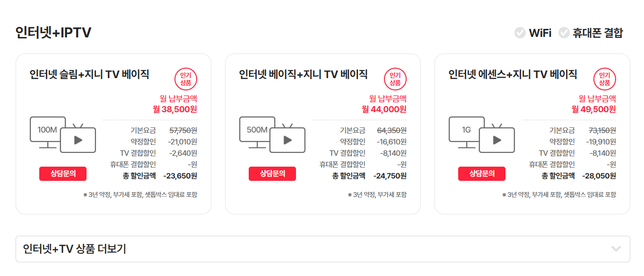Image resolution: width=644 pixels, height=276 pixels.
Task: Click the popular badge on the 슬림 plan
Action: coord(186,79)
